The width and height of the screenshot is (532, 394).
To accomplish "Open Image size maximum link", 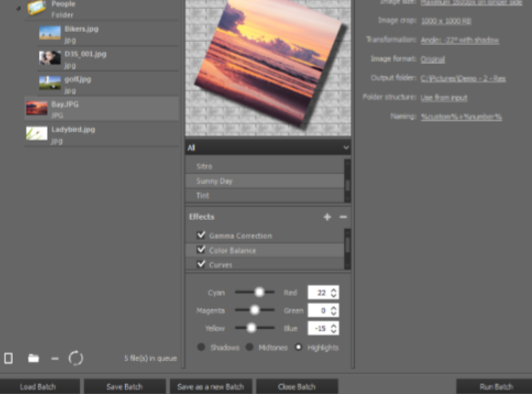I will click(x=471, y=3).
